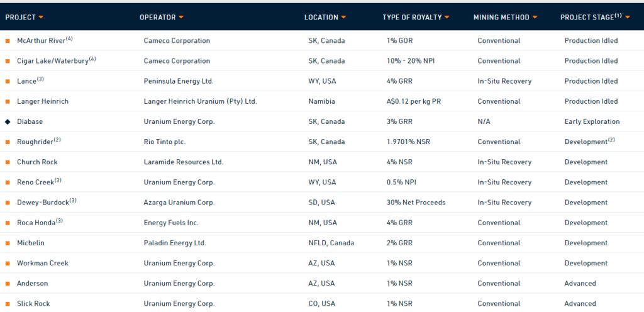Screen dimensions: 644x312
Task: Click the Advanced stage in Anderson row
Action: pyautogui.click(x=580, y=283)
